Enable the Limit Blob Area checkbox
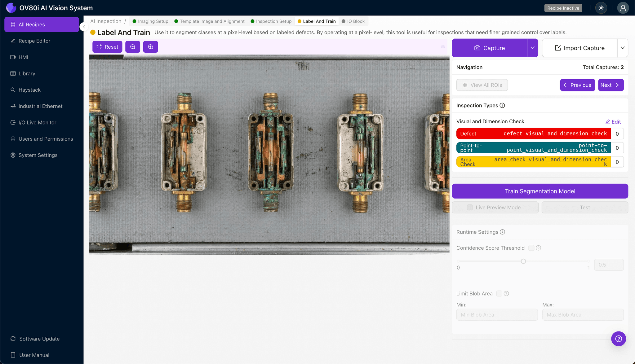The image size is (635, 364). [499, 293]
